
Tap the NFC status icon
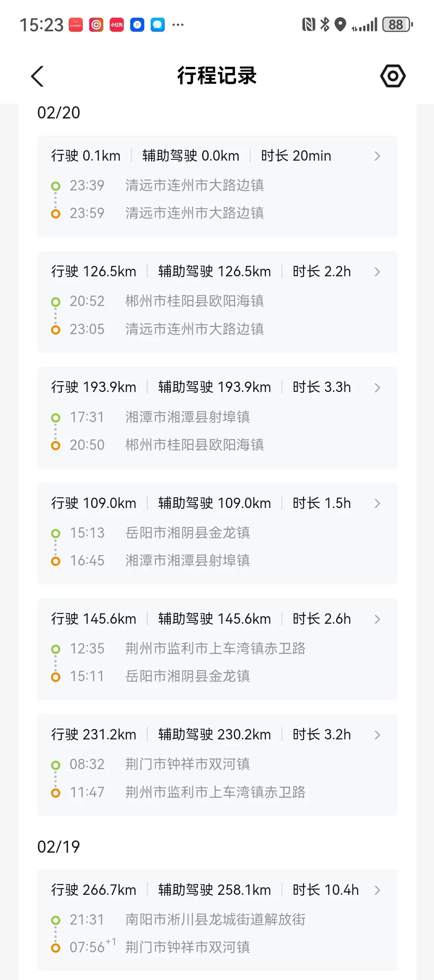(308, 25)
